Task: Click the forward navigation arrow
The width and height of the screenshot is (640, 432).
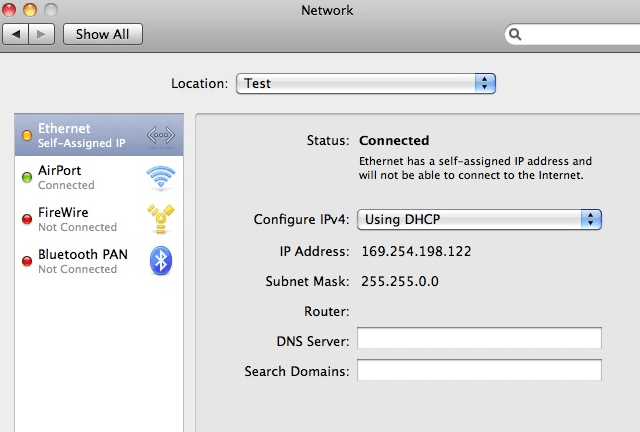Action: click(42, 34)
